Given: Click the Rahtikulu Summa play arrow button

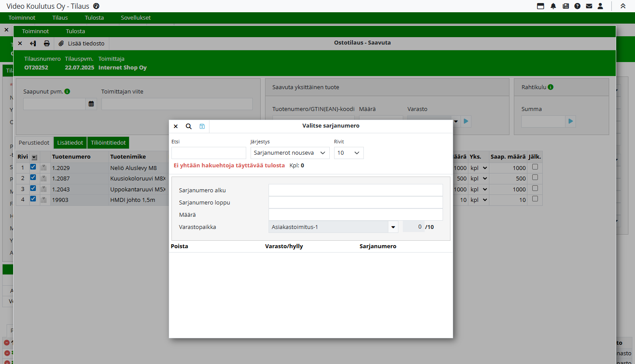Looking at the screenshot, I should (x=570, y=121).
